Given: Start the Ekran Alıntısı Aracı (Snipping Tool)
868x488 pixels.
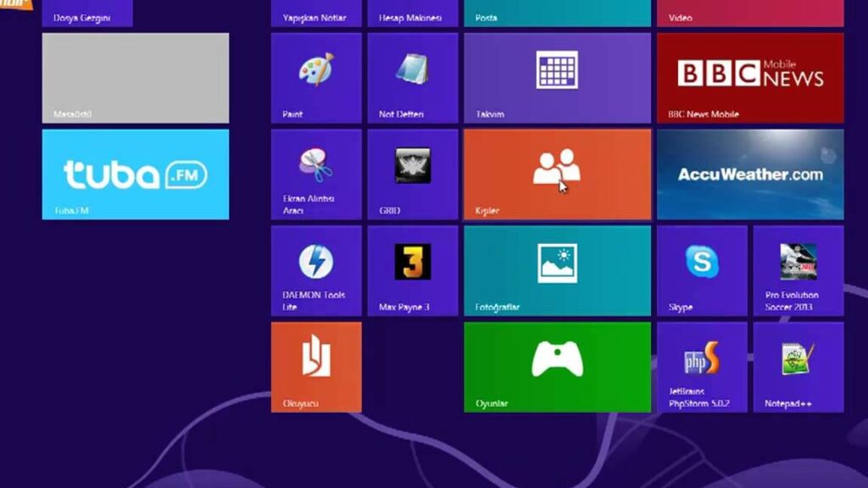Looking at the screenshot, I should (x=315, y=174).
